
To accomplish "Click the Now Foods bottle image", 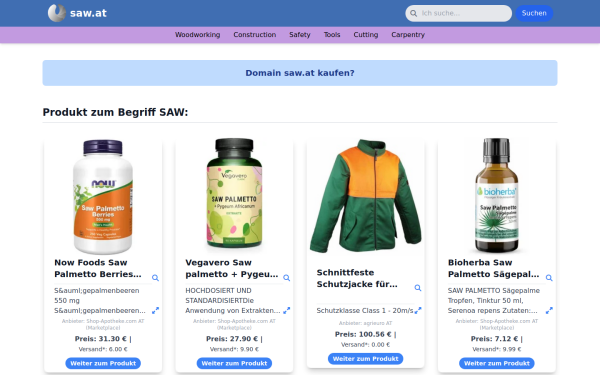I will (x=103, y=196).
